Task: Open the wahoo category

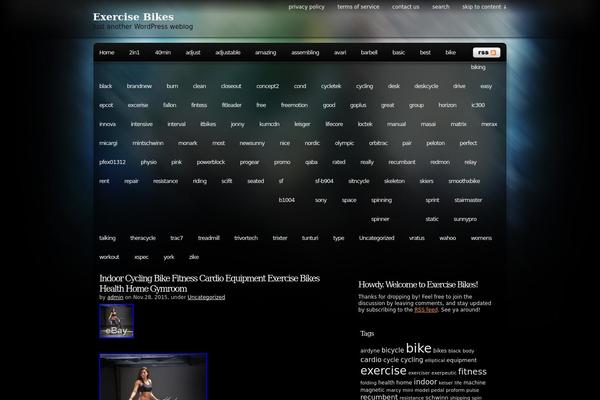Action: [447, 238]
